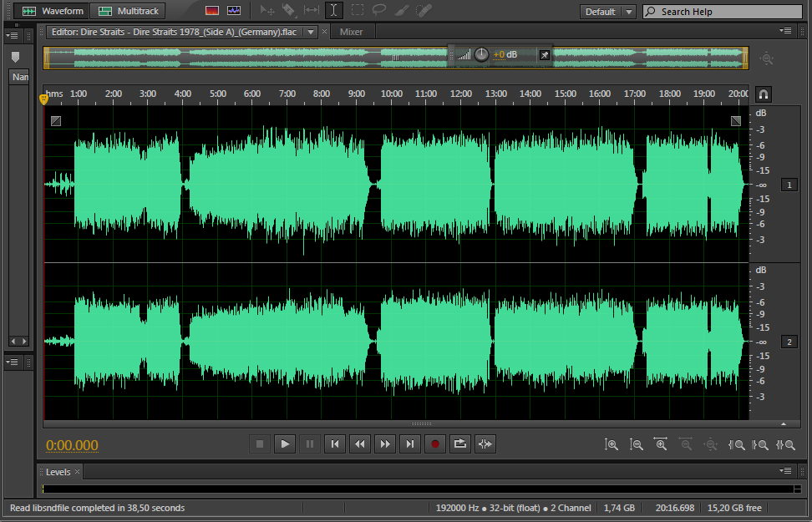
Task: Zoom in amplitude
Action: 611,444
